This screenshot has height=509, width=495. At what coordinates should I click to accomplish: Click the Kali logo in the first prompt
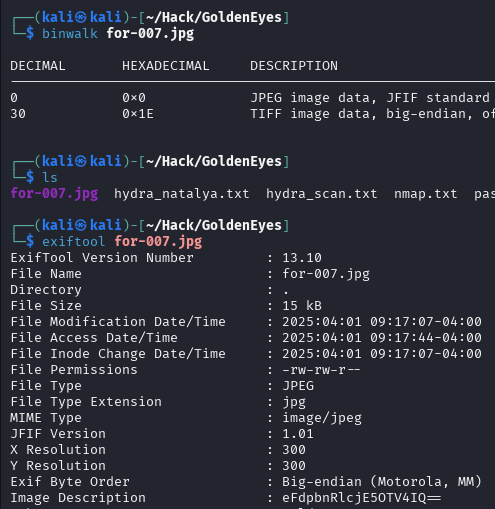(81, 17)
